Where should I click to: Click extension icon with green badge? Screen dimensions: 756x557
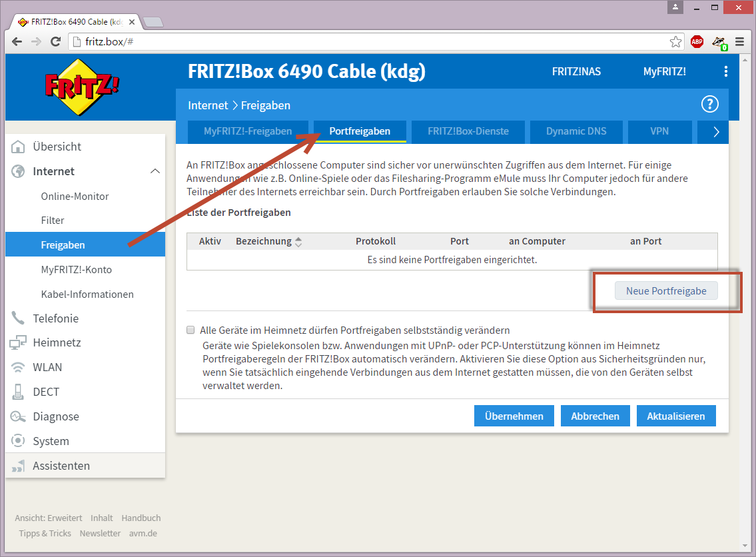point(719,43)
